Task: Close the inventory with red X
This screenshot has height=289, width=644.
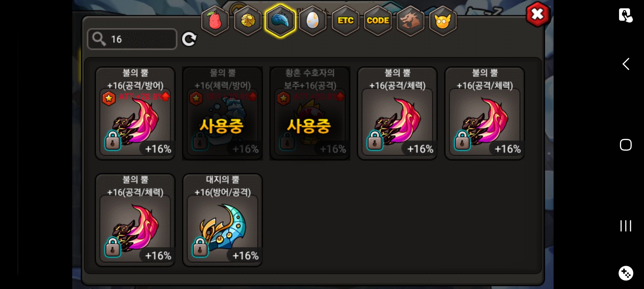Action: pyautogui.click(x=538, y=14)
